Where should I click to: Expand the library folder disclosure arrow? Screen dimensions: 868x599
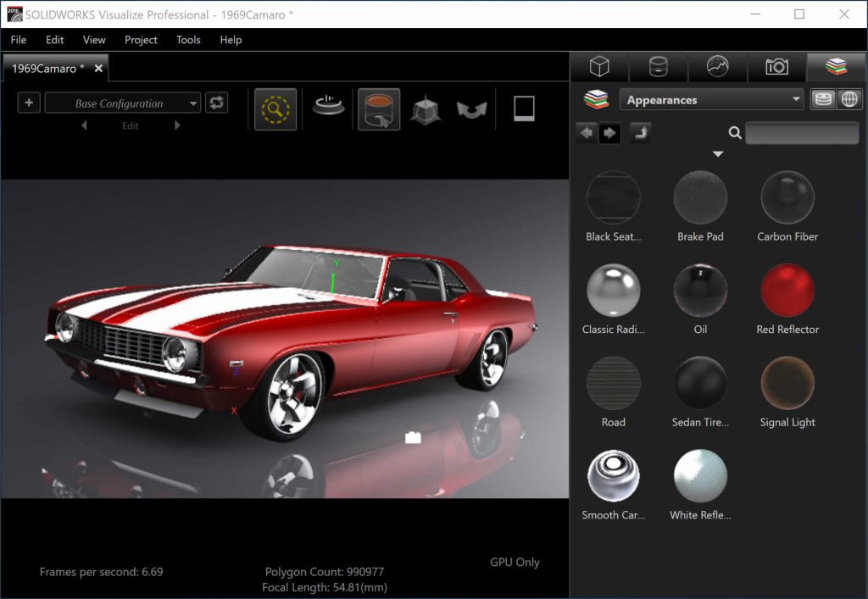click(x=717, y=153)
